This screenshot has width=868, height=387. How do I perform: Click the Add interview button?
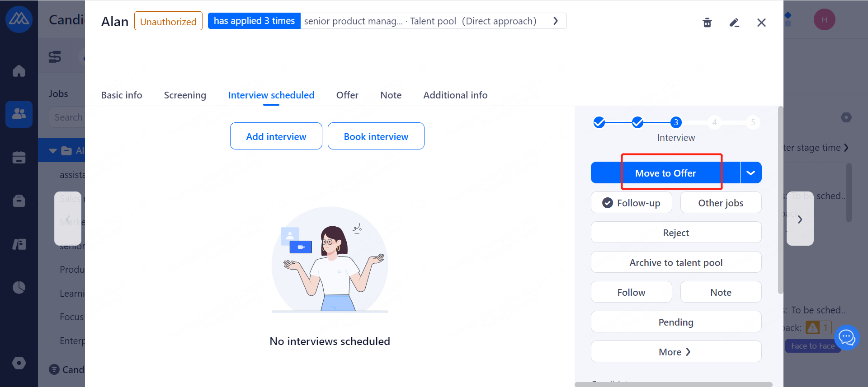276,136
